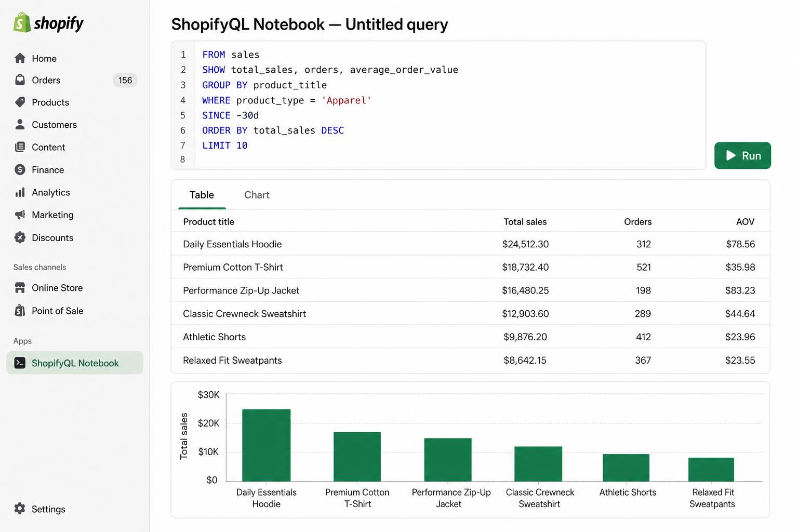Open Finance in the sidebar
The image size is (798, 532).
[48, 170]
